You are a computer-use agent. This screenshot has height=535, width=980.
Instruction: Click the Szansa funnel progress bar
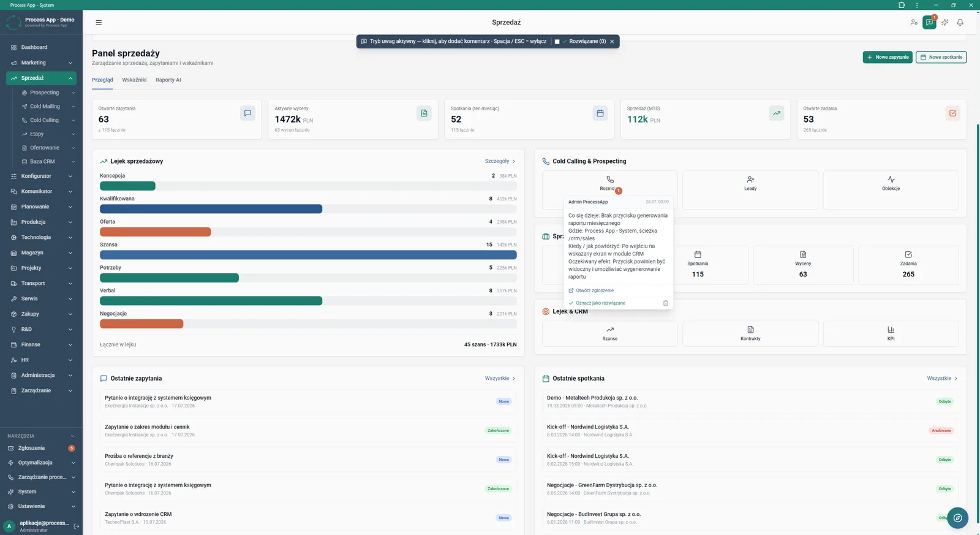tap(308, 255)
